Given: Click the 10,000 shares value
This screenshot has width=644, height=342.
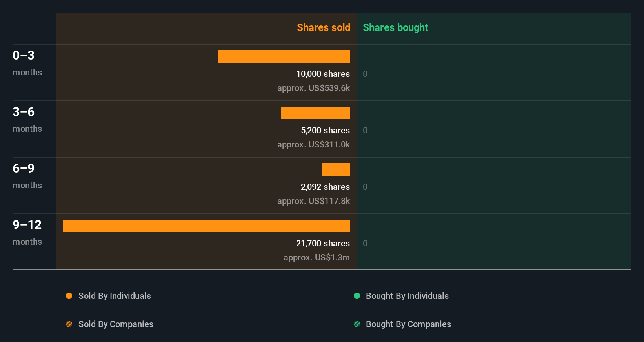Looking at the screenshot, I should click(323, 74).
